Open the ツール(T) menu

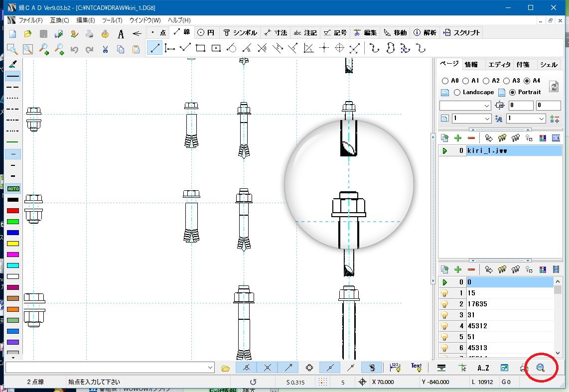112,20
